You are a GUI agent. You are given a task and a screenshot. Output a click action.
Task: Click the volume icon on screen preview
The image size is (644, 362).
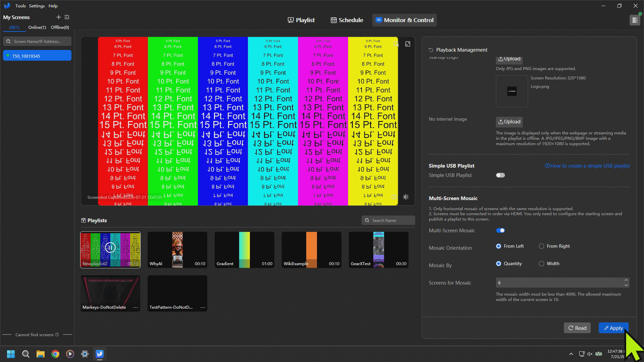(x=394, y=197)
